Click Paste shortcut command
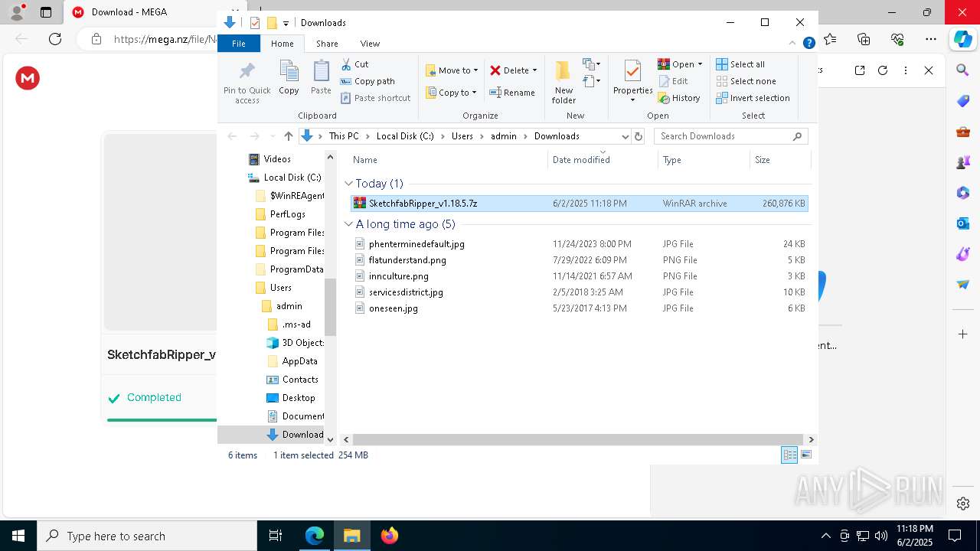 click(376, 98)
